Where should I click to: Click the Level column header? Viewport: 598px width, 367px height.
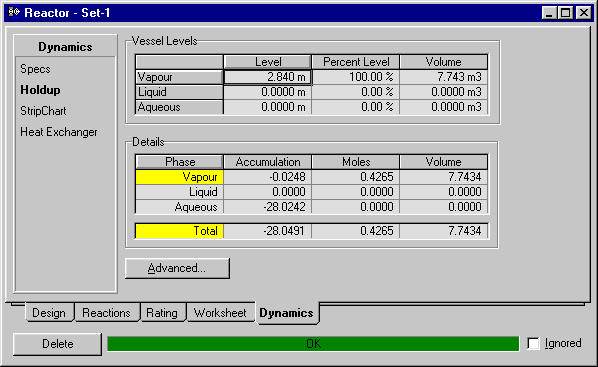(268, 62)
